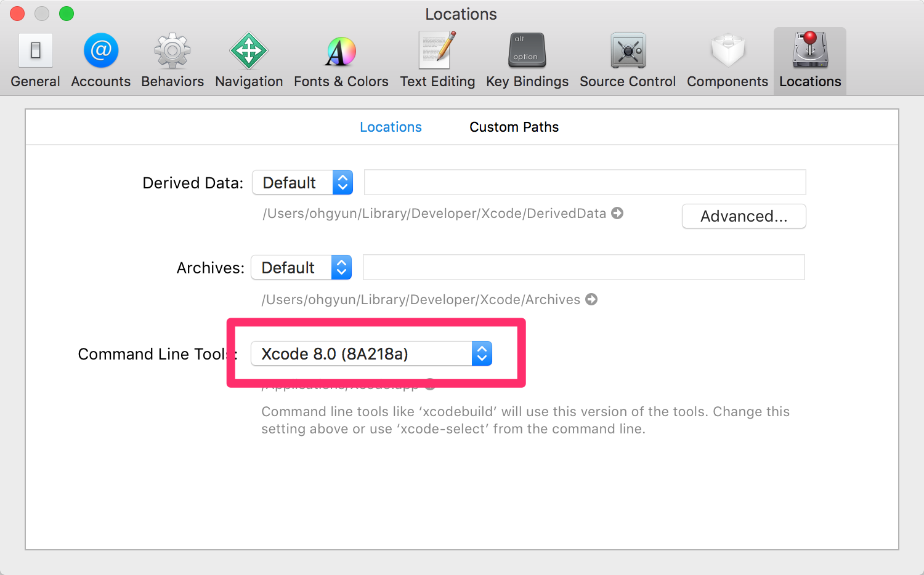Open the Navigation preferences pane
The image size is (924, 575).
click(249, 61)
